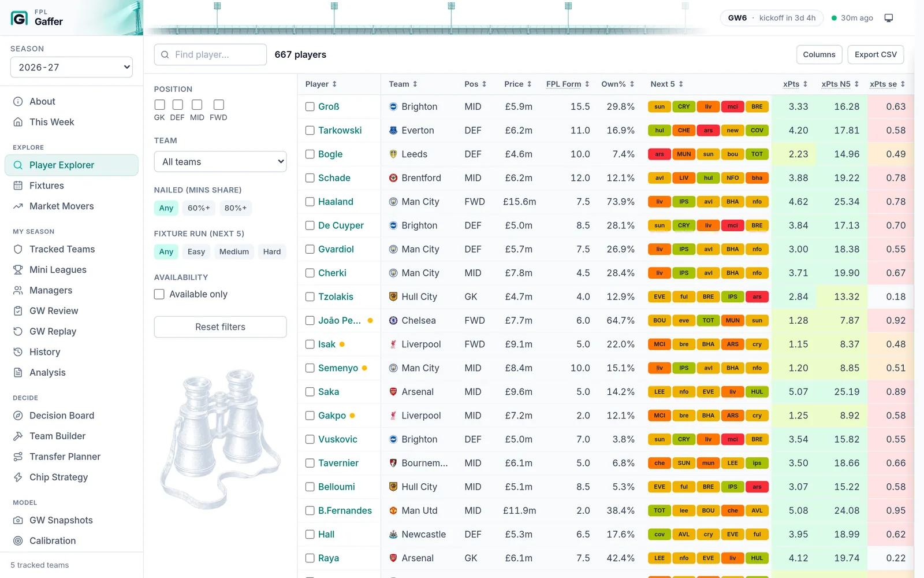
Task: Open Managers via its people icon
Action: point(18,290)
